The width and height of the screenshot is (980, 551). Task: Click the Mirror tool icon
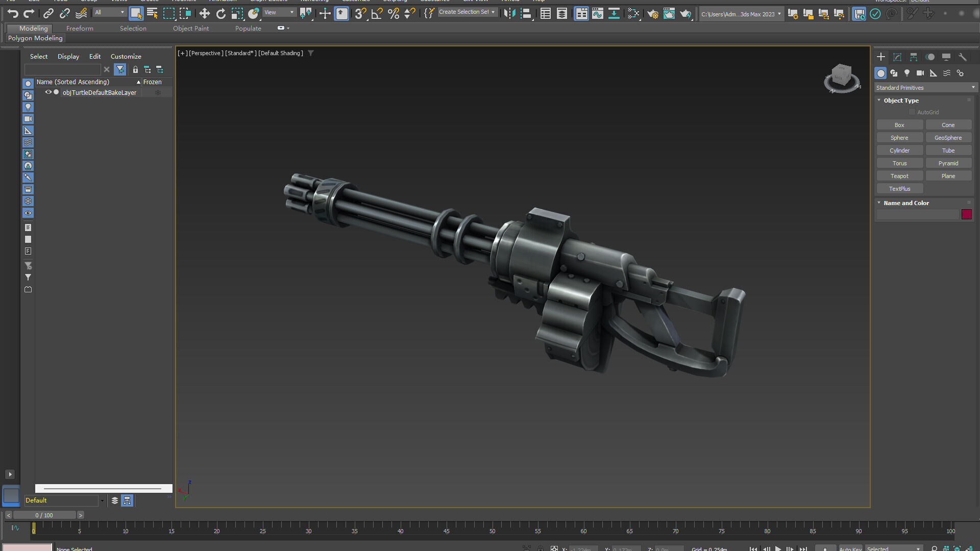509,14
